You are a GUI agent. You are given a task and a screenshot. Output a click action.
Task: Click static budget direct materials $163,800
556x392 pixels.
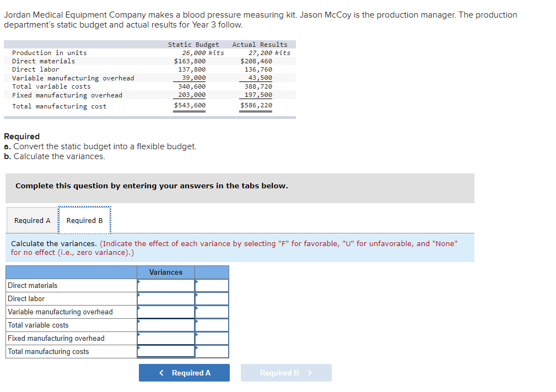tap(190, 61)
